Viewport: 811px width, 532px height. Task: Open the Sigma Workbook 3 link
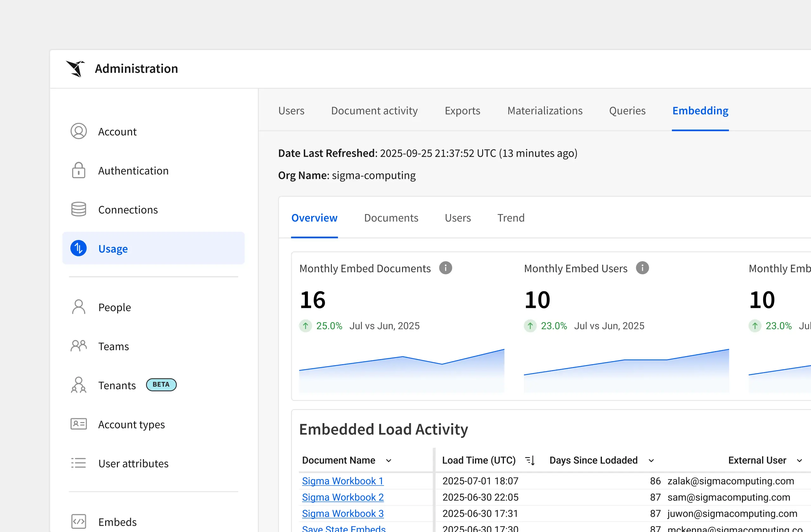342,513
